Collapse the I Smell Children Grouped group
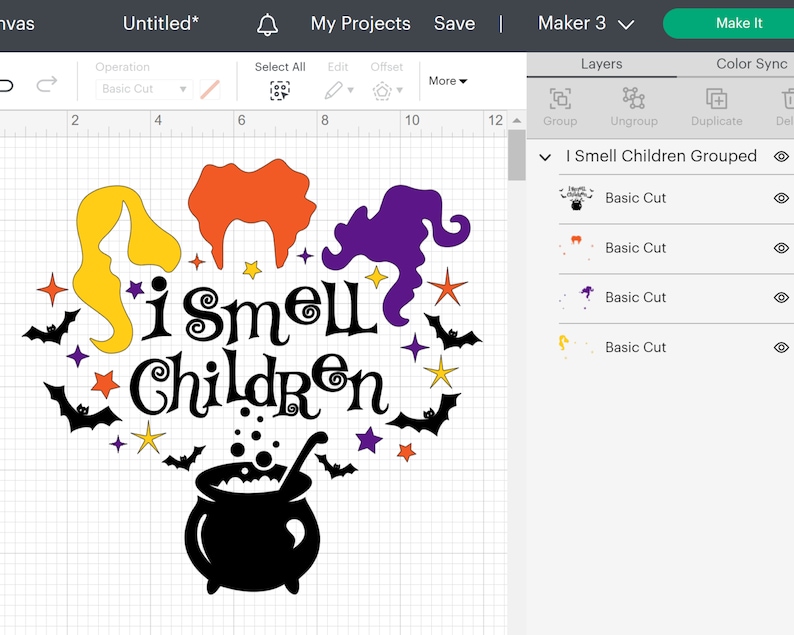The width and height of the screenshot is (794, 635). click(545, 157)
